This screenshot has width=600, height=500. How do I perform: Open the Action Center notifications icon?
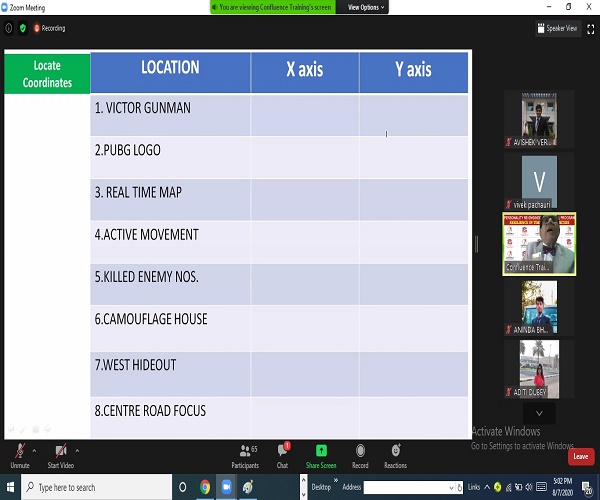pyautogui.click(x=587, y=487)
